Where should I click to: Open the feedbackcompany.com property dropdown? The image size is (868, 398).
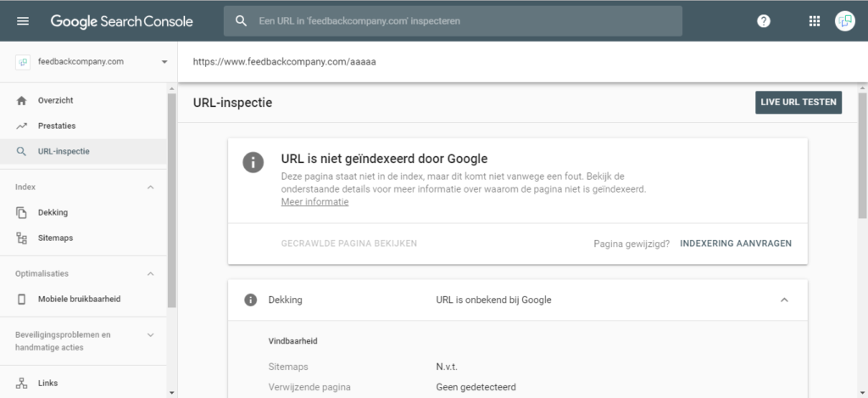164,62
